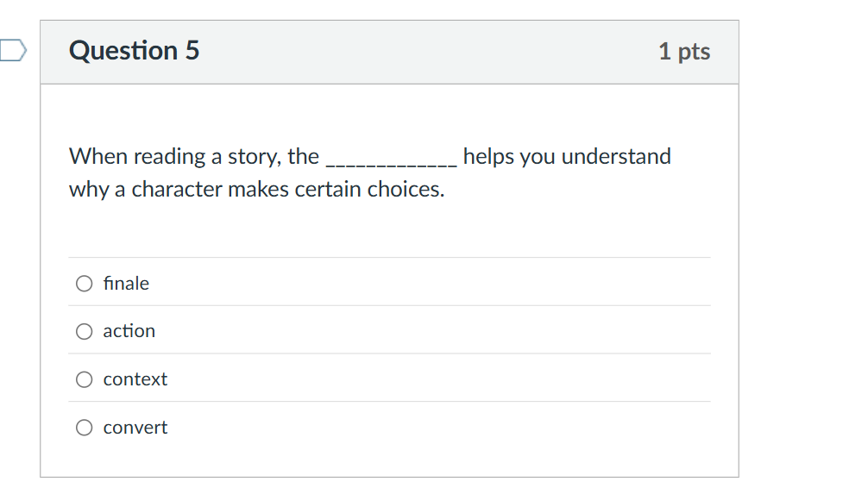The width and height of the screenshot is (868, 488).
Task: Select the "finale" radio button
Action: pyautogui.click(x=84, y=284)
